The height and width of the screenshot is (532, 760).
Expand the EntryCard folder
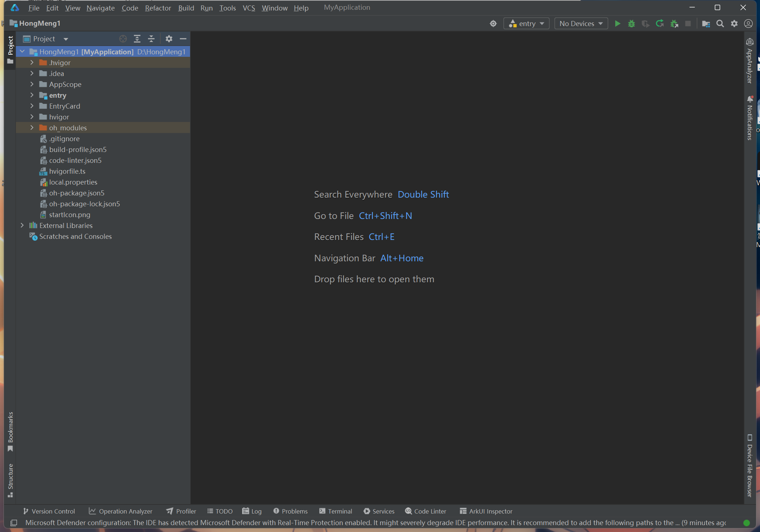(x=32, y=106)
